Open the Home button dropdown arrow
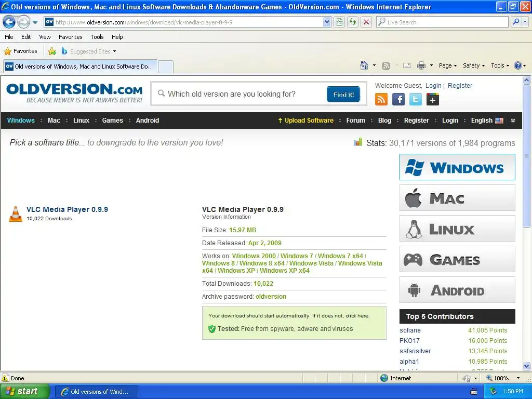532x399 pixels. point(374,65)
